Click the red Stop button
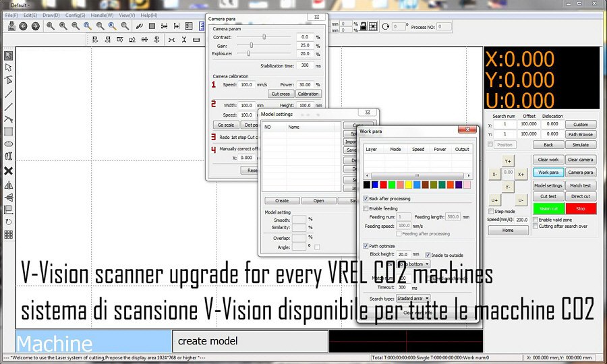Viewport: 607px width, 364px height. tap(581, 208)
